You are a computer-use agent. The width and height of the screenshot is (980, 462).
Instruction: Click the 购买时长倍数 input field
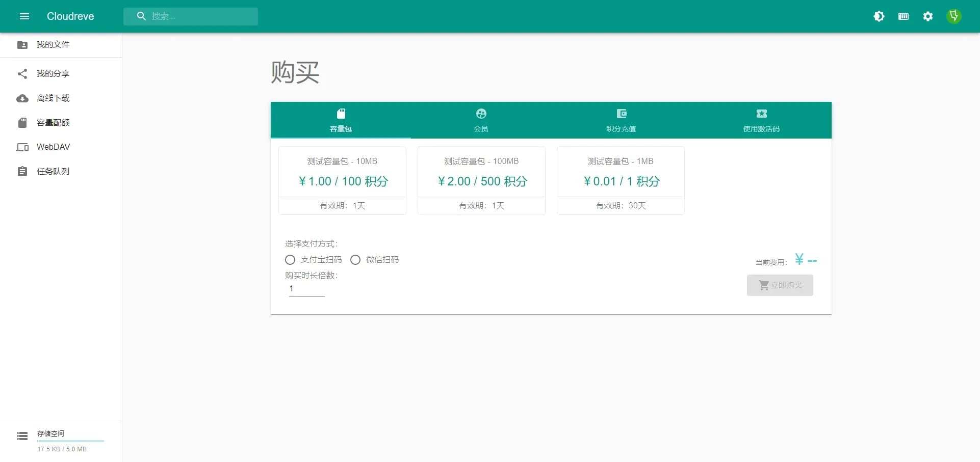pos(306,289)
